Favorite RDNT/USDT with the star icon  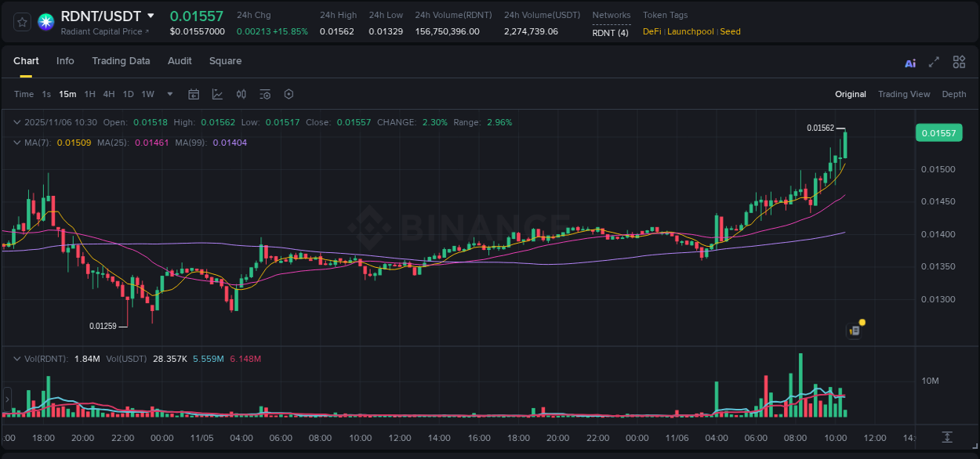click(22, 22)
